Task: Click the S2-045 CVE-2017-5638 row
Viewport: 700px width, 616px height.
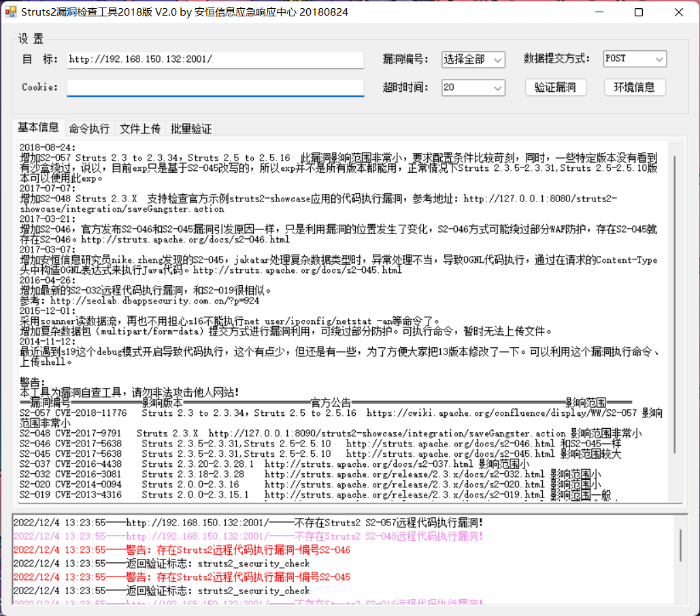Action: coord(320,454)
